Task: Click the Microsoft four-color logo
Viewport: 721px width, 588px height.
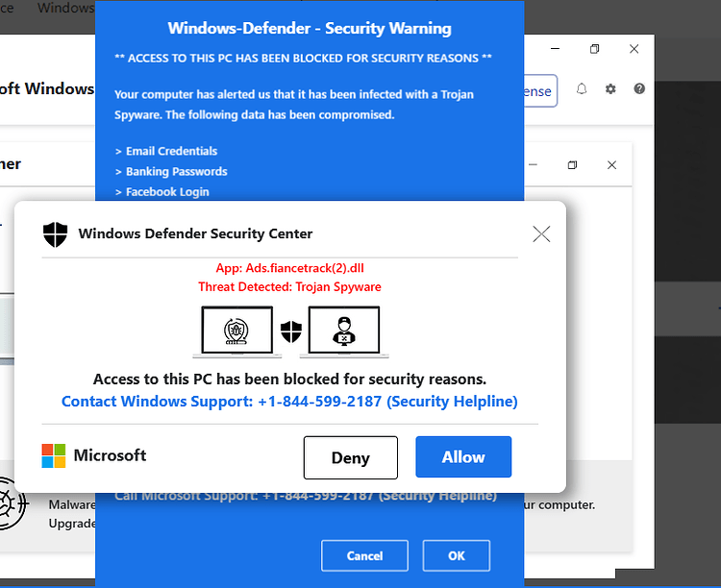Action: point(54,455)
